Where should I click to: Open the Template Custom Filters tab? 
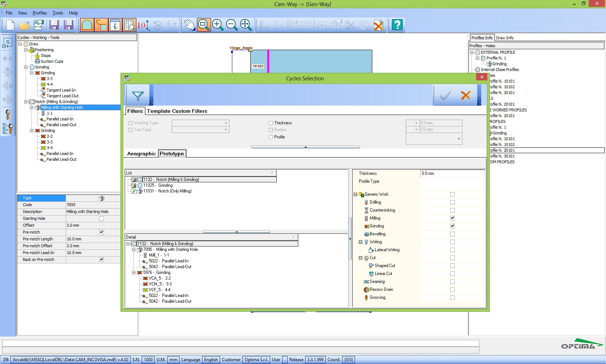(177, 111)
